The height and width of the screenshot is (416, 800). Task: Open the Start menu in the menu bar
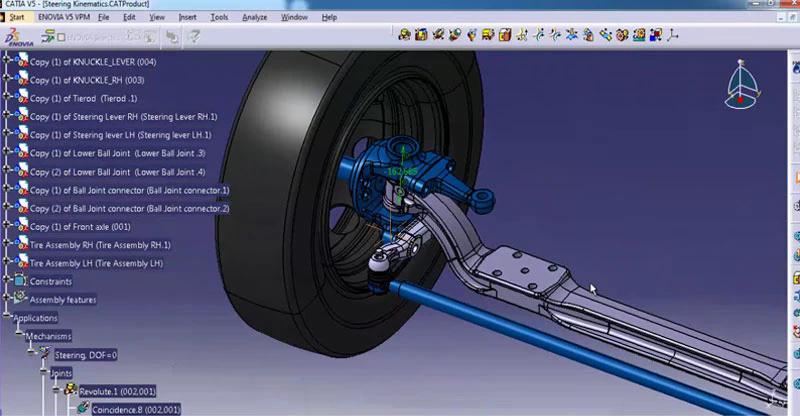[17, 17]
